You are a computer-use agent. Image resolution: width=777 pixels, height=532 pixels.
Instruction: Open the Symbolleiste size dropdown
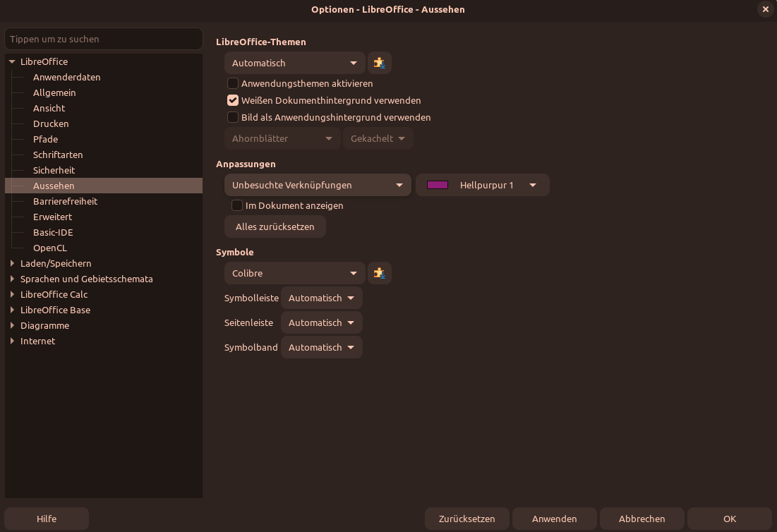point(322,298)
